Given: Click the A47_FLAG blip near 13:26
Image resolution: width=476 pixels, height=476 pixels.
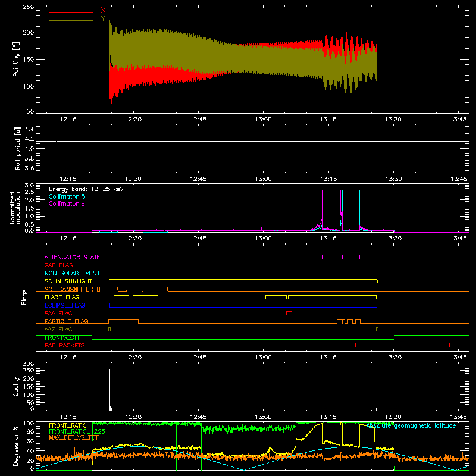Looking at the screenshot, I should 377,330.
